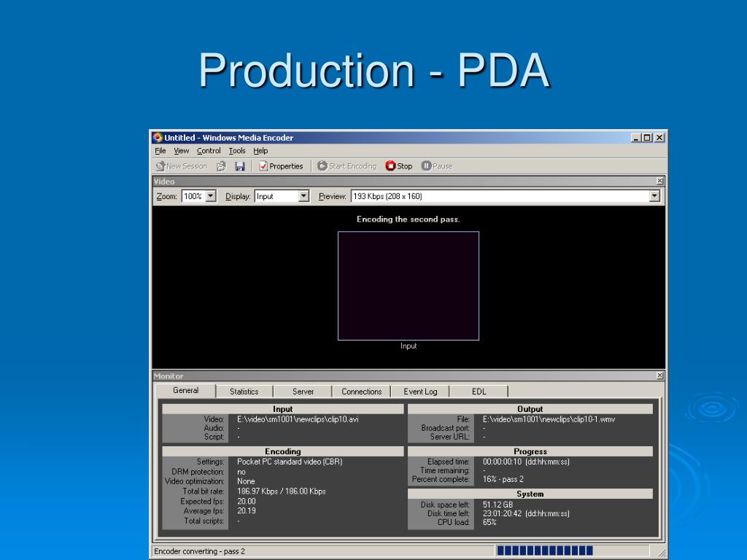Click the input video path clip10.avi
This screenshot has height=560, width=747.
coord(298,419)
